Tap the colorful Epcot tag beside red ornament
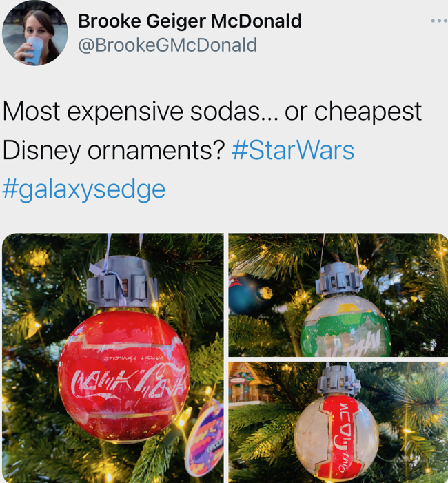Screen dimensions: 448x483 [204, 438]
